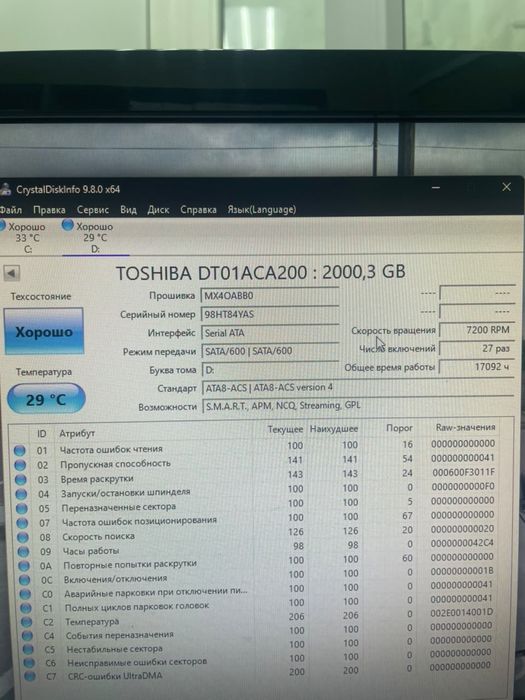Screen dimensions: 525x700
Task: Click the 29 °C temperature button
Action: (46, 399)
